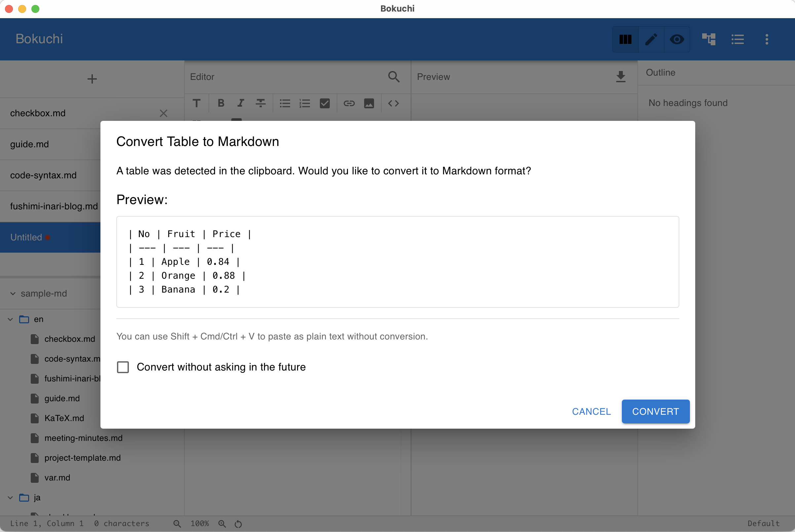Switch to preview-only mode via eye icon
The width and height of the screenshot is (795, 532).
pos(677,39)
